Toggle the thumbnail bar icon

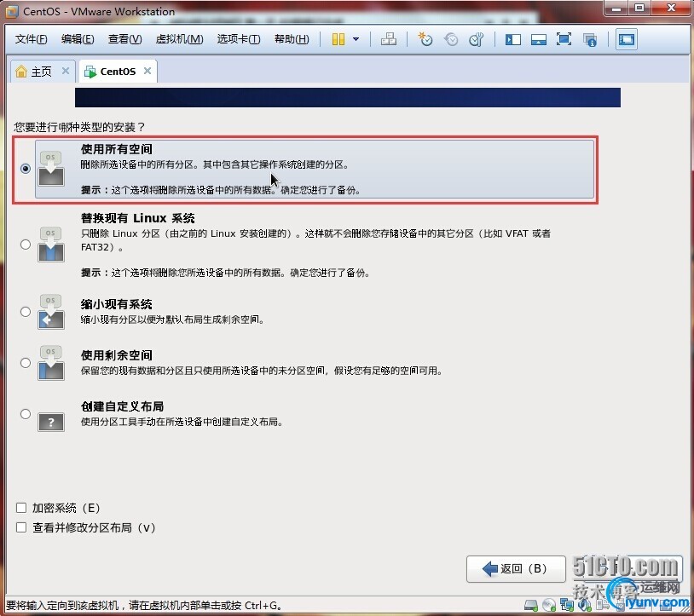click(x=538, y=40)
